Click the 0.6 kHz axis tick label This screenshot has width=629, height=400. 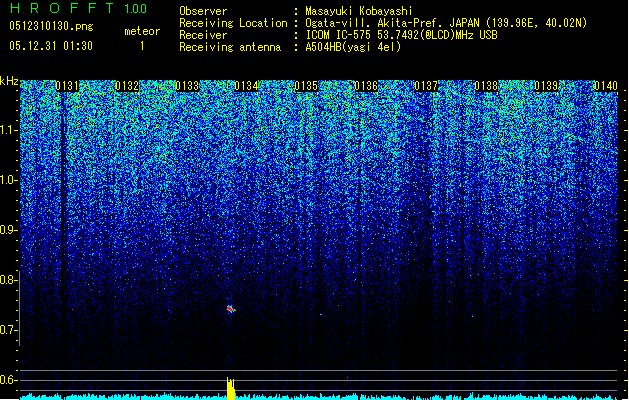coord(8,380)
